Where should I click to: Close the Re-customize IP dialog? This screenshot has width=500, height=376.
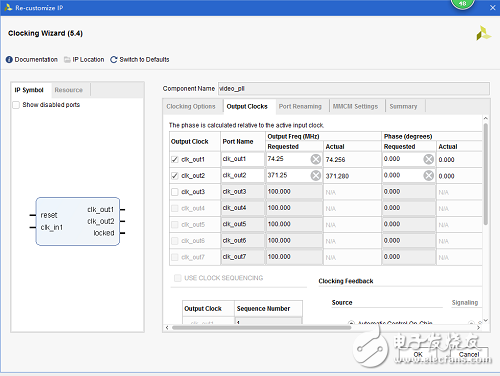tap(492, 8)
